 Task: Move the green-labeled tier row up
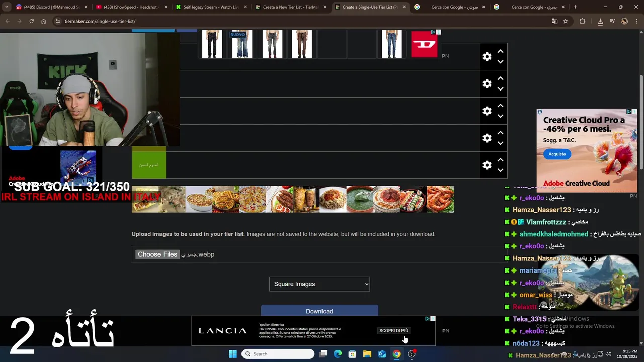[500, 160]
